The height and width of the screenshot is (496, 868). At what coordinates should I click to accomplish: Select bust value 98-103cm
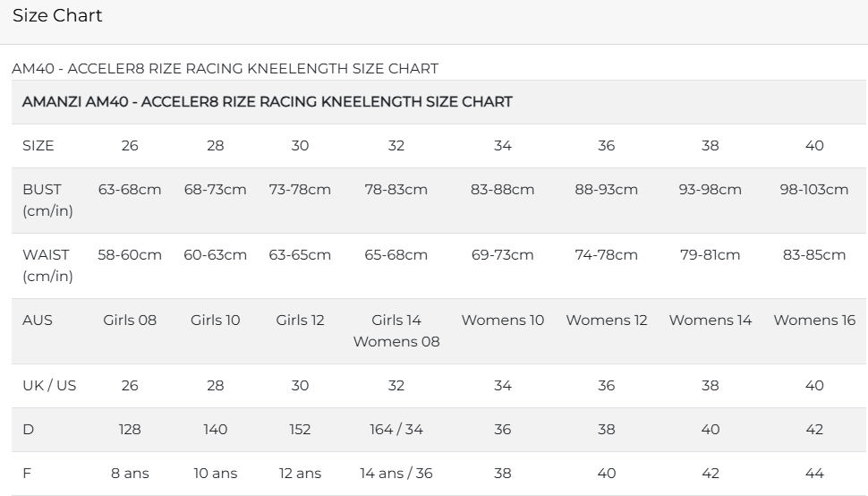point(814,189)
